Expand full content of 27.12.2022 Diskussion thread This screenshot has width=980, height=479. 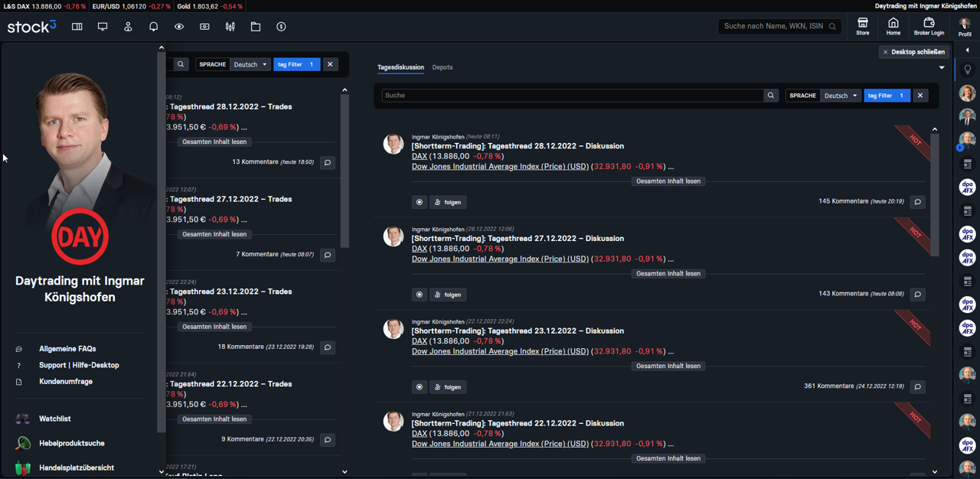click(668, 273)
